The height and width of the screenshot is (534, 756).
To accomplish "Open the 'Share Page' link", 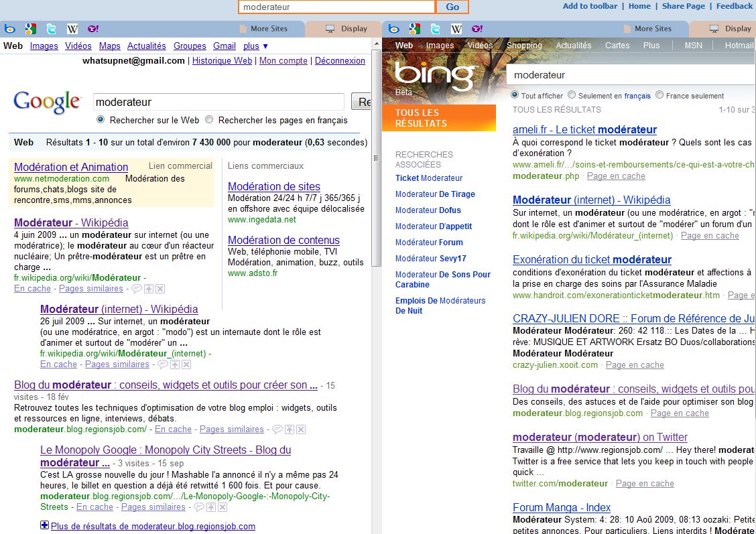I will click(683, 6).
